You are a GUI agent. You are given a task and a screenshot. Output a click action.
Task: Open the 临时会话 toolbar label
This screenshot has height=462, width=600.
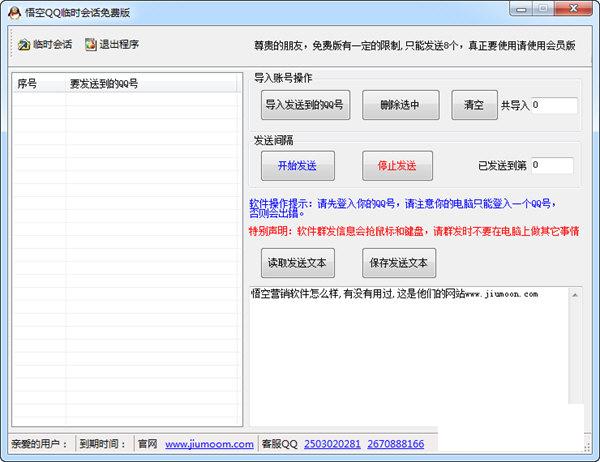pos(52,45)
